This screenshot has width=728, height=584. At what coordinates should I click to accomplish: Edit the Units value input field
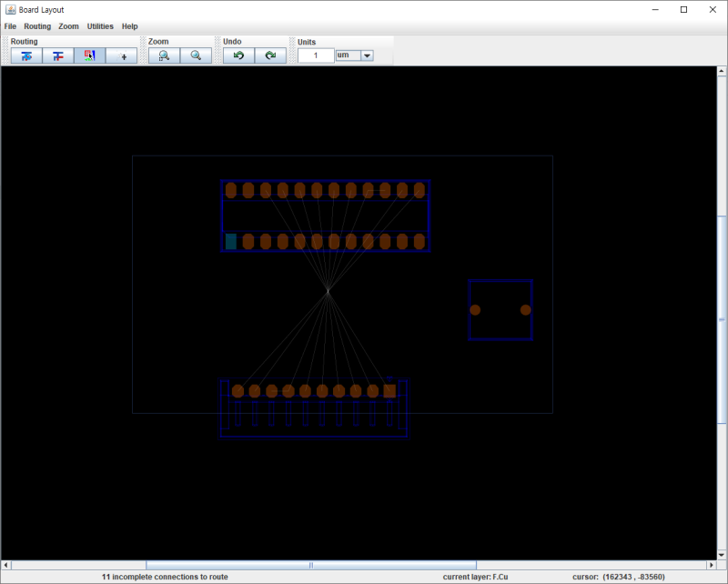(x=316, y=55)
